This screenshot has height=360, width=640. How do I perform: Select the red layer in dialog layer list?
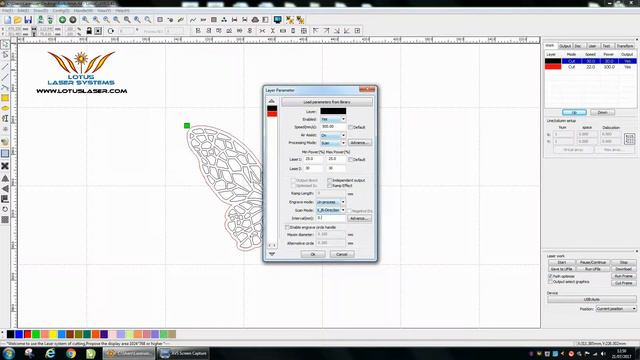click(x=272, y=114)
